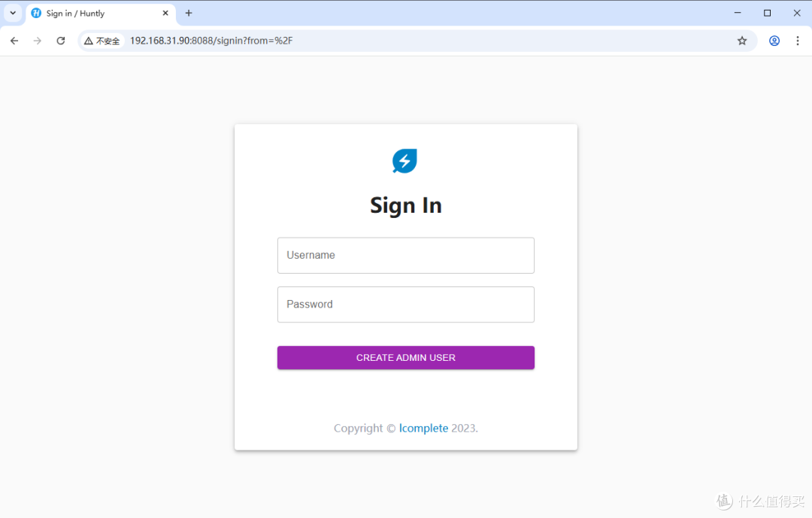
Task: Click the address bar URL text
Action: [x=211, y=41]
